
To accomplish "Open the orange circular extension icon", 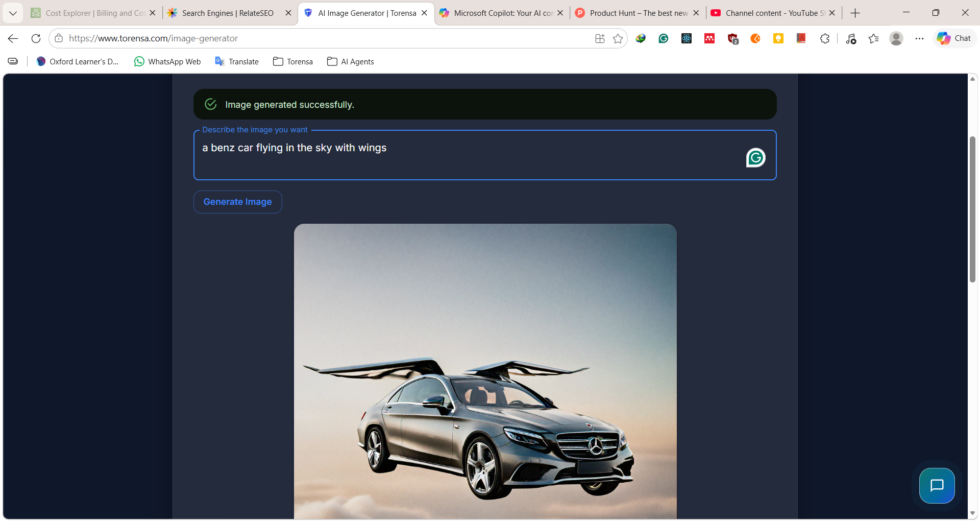I will click(x=755, y=38).
